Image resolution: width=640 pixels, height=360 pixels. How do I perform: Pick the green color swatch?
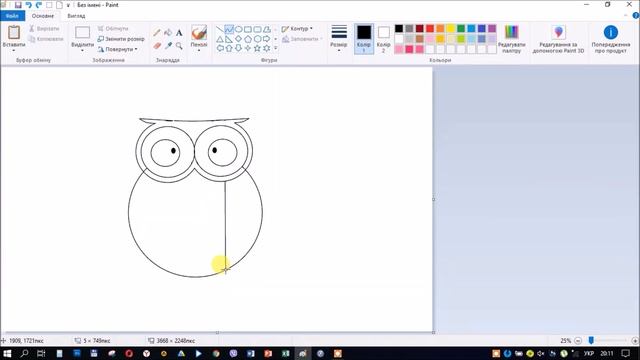pos(461,29)
